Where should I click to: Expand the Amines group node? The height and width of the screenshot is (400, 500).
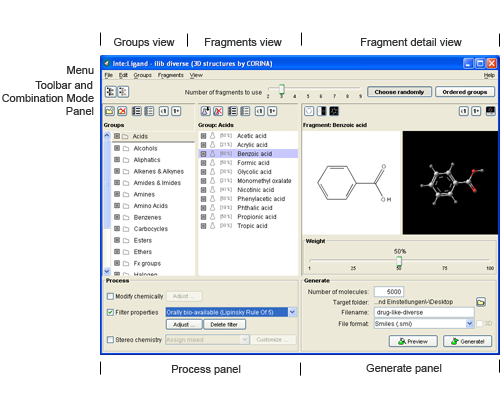117,194
